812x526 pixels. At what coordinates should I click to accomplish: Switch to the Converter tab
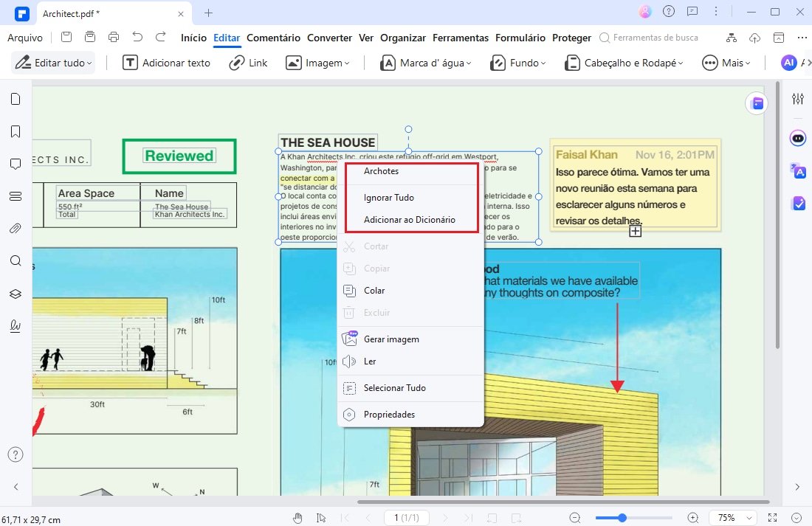click(x=329, y=38)
